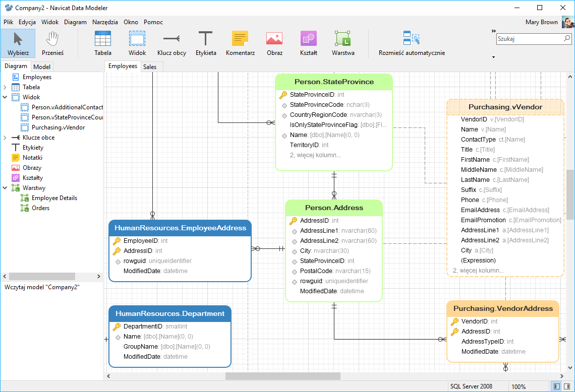Click inside the Szukaj search box
575x392 pixels.
[x=531, y=38]
